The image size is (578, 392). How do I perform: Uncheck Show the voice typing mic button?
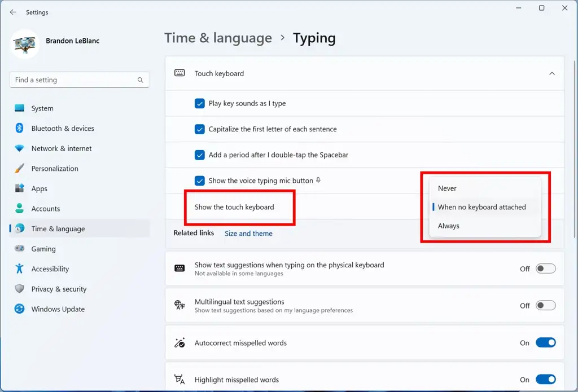(x=200, y=181)
